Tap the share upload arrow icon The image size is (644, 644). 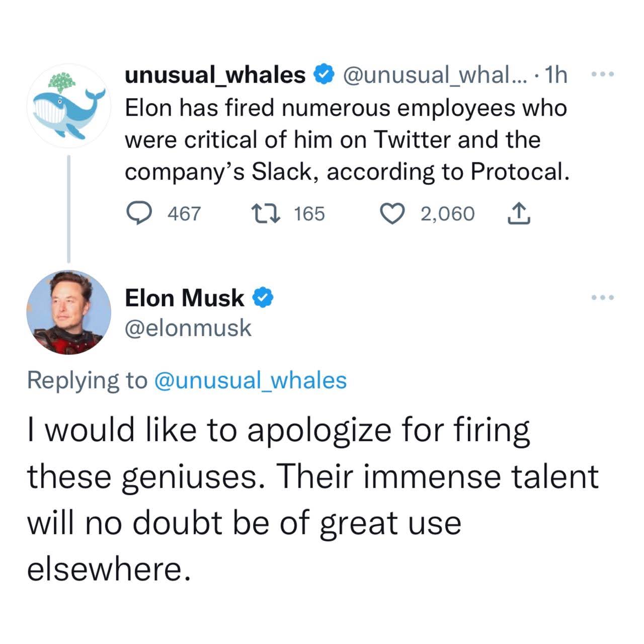click(518, 214)
